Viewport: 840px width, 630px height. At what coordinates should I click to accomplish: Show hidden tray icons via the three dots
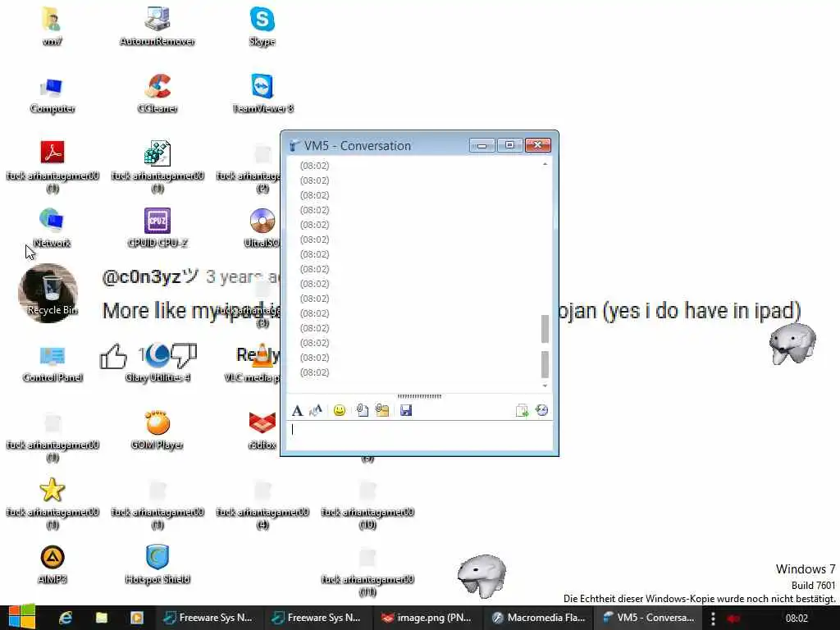coord(713,619)
